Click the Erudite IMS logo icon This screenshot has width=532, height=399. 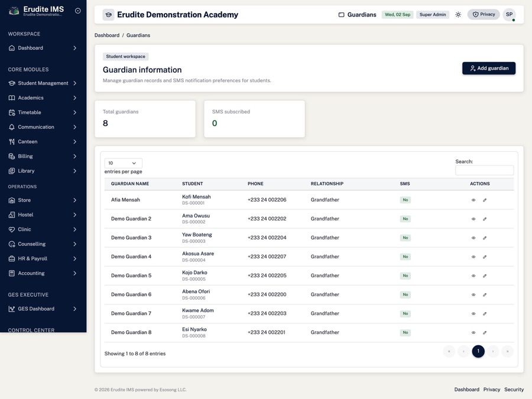pyautogui.click(x=14, y=11)
